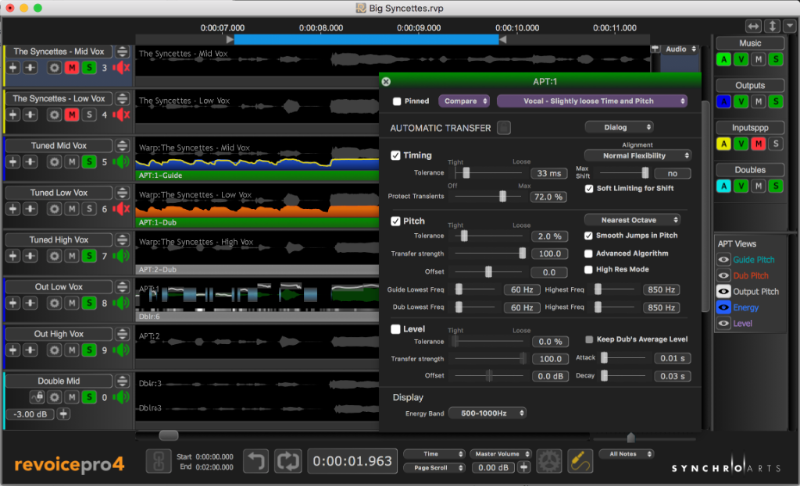Toggle Output Pitch view eye icon
This screenshot has width=800, height=486.
point(723,292)
